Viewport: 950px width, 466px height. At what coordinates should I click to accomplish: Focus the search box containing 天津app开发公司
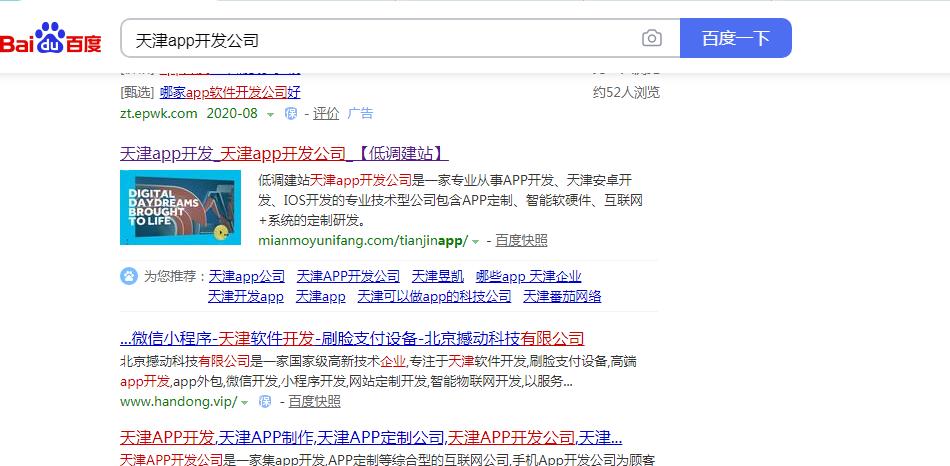coord(400,38)
